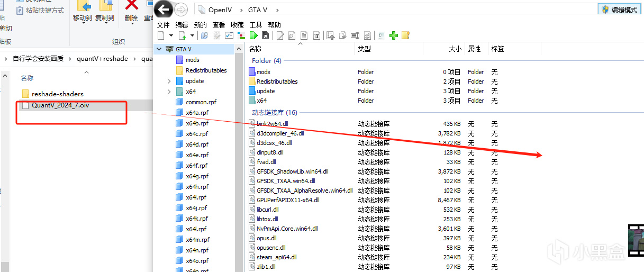
Task: Click quantV+reshade breadcrumb in Explorer
Action: (102, 59)
